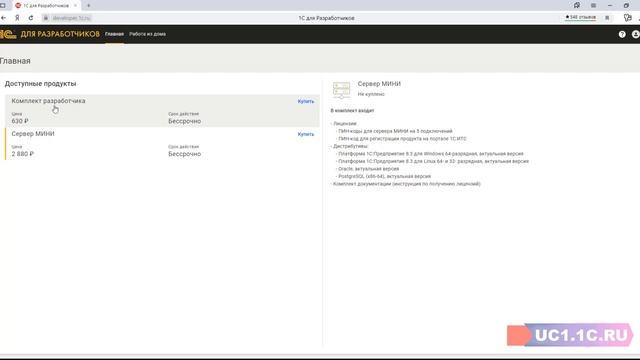The height and width of the screenshot is (360, 640).
Task: Click the icon next to the reviews badge
Action: click(x=607, y=18)
